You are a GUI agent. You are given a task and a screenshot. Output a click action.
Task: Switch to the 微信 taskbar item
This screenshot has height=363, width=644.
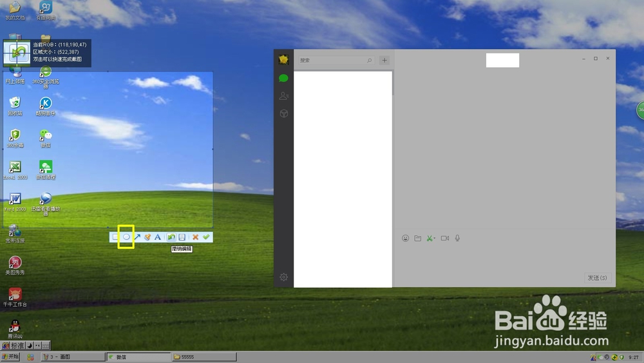(x=138, y=357)
